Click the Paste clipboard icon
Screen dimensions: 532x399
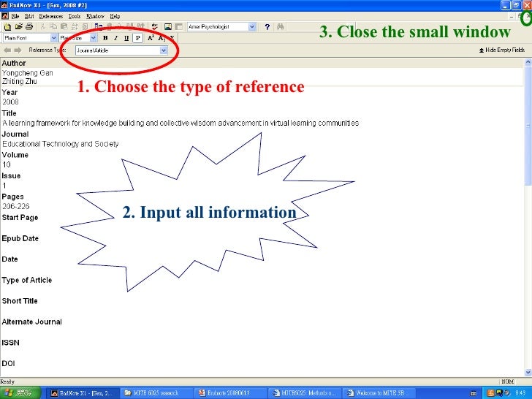pos(64,26)
